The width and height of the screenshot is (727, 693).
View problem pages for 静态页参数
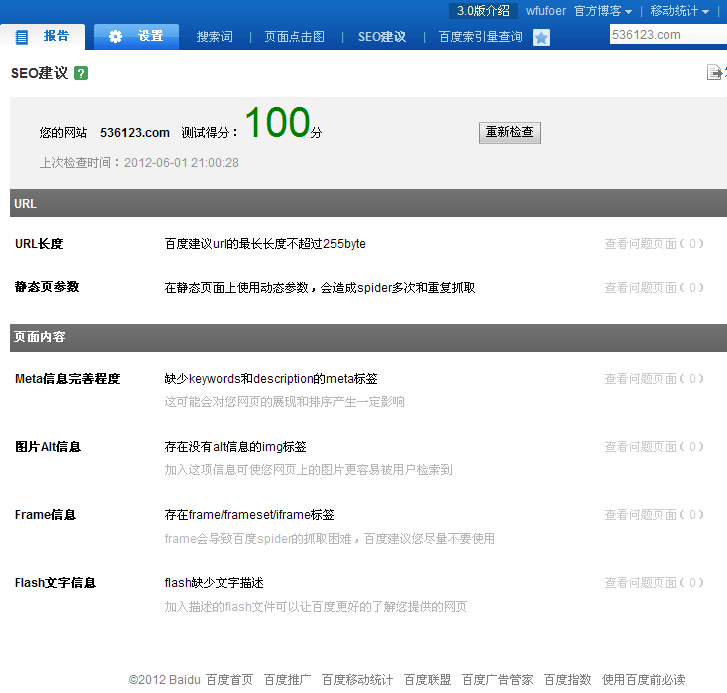pos(654,287)
